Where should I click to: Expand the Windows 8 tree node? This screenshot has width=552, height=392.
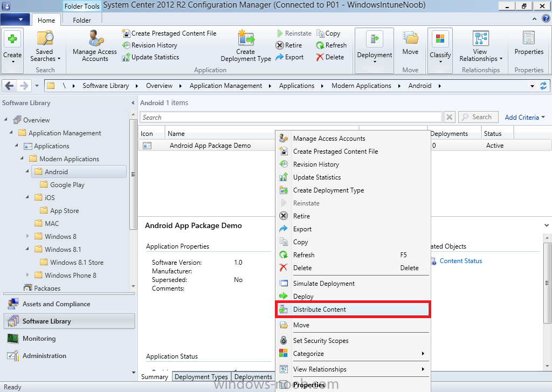pos(27,236)
